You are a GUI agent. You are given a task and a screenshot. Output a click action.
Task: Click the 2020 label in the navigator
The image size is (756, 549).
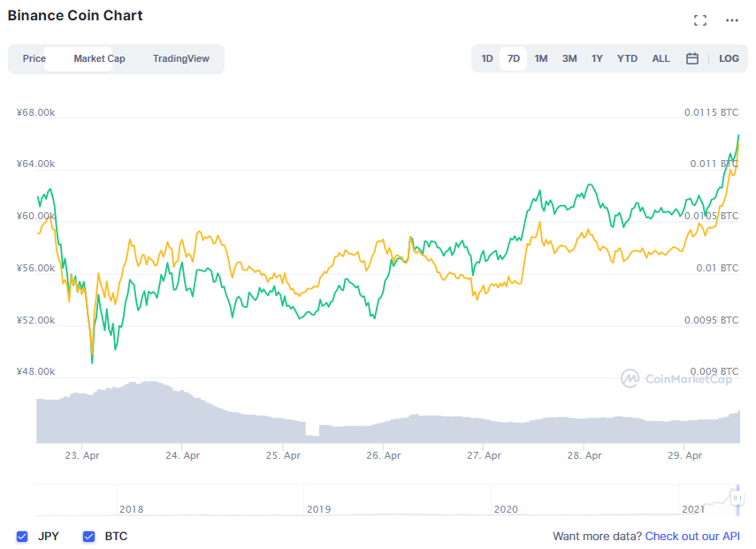tap(506, 509)
